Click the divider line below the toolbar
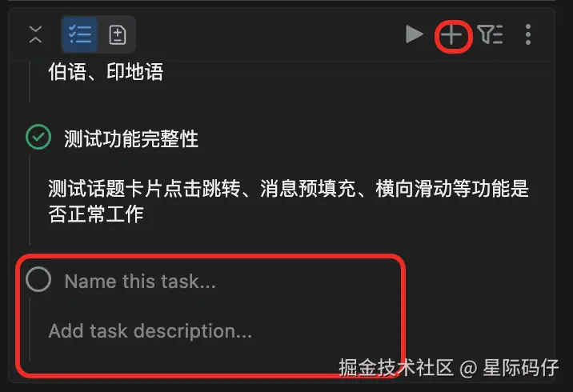The height and width of the screenshot is (392, 573). tap(282, 59)
